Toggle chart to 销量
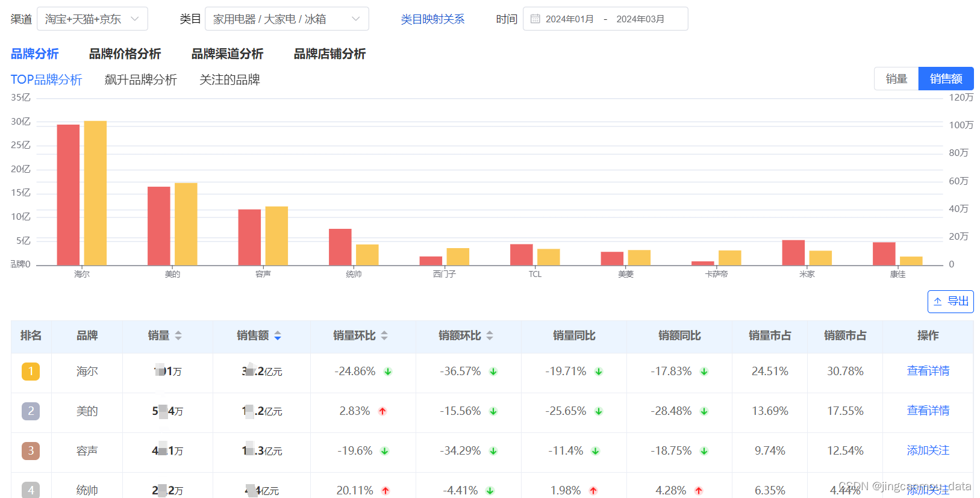 pos(896,79)
